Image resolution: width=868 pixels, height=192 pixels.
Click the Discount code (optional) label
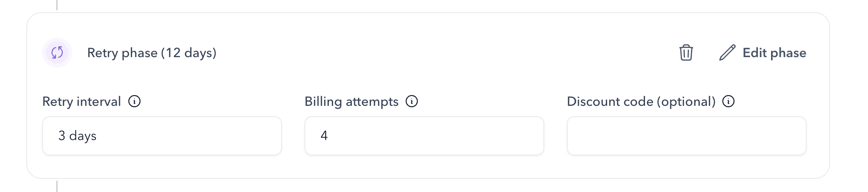(641, 102)
